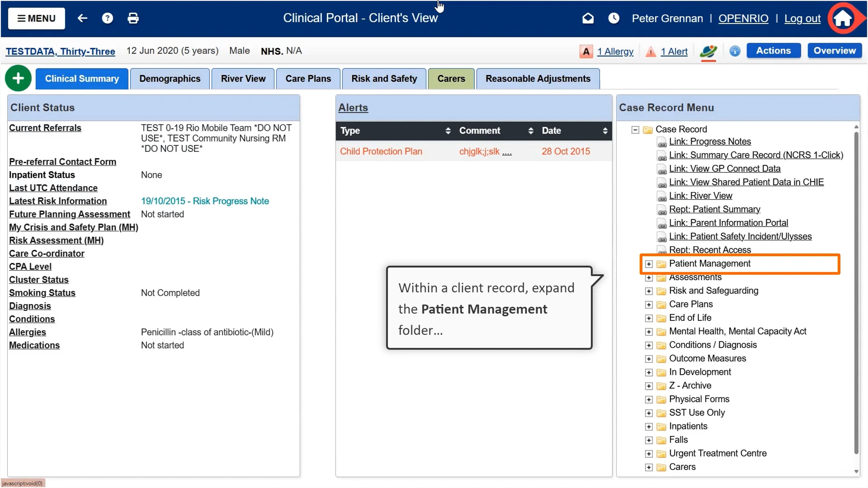Click the Actions button
Viewport: 868px width, 488px height.
(x=774, y=51)
